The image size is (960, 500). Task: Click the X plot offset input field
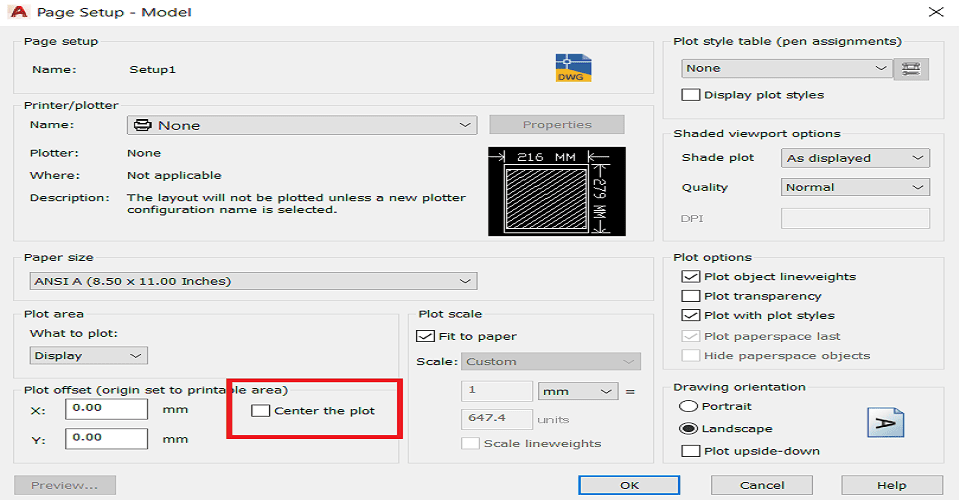[107, 409]
